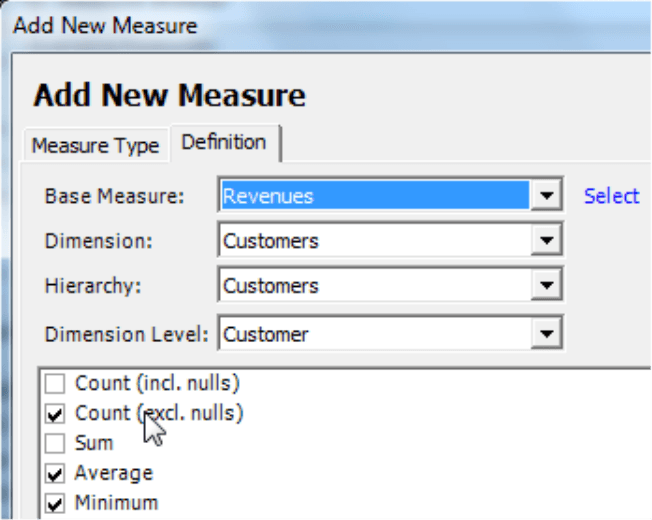
Task: Disable the Minimum checkbox
Action: 55,503
